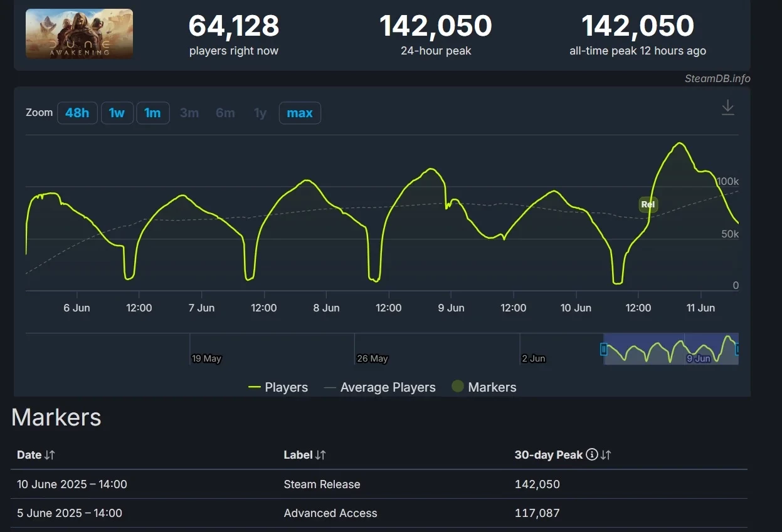Image resolution: width=782 pixels, height=532 pixels.
Task: Toggle the Average Players legend item
Action: point(379,387)
